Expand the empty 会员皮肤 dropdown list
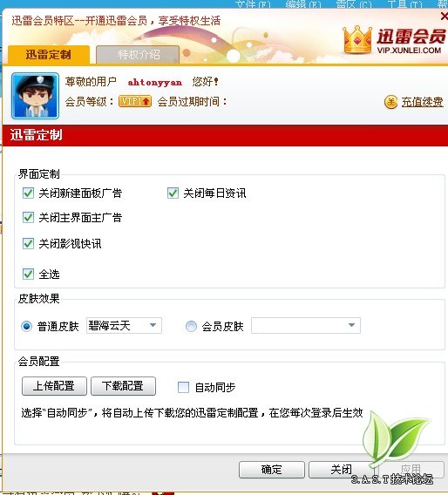The height and width of the screenshot is (495, 448). point(306,325)
